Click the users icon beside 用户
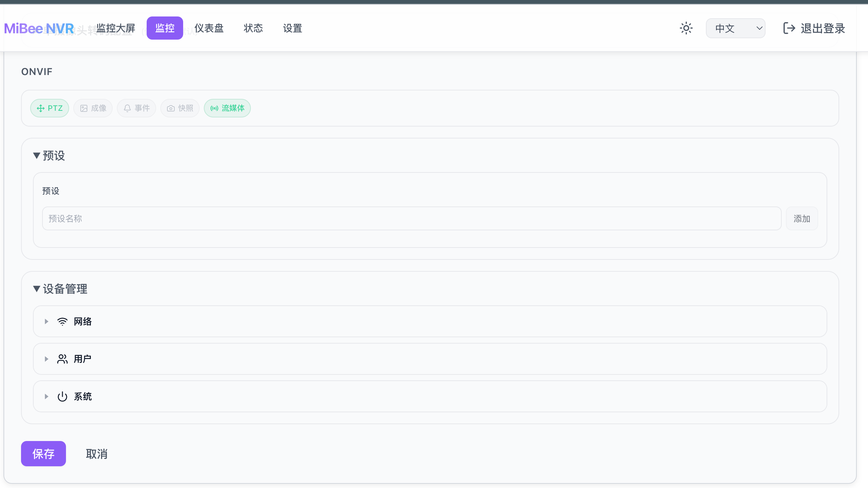Image resolution: width=868 pixels, height=488 pixels. point(62,359)
